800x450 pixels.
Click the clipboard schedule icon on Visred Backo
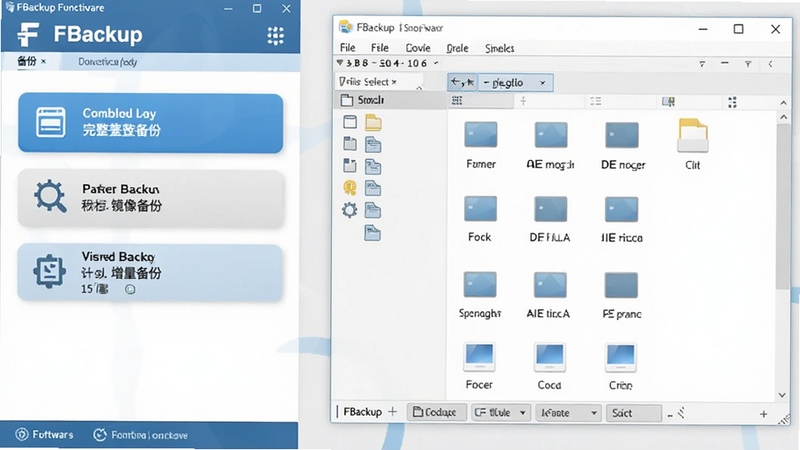point(49,271)
